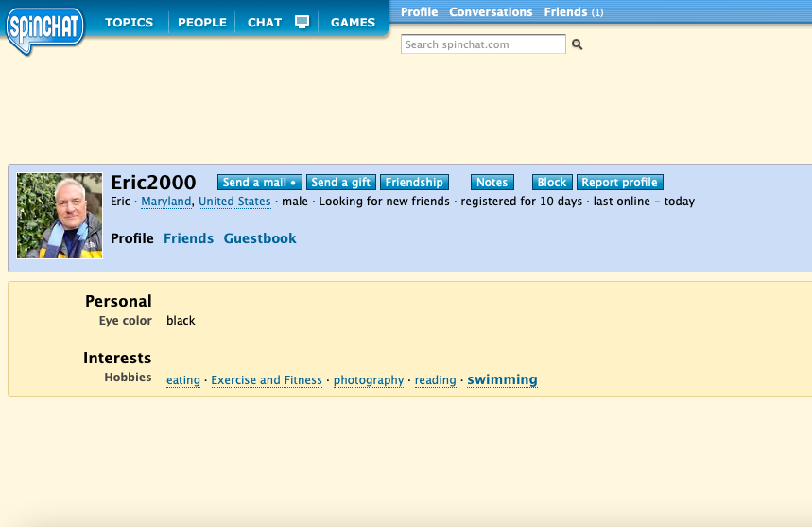
Task: Click Eric2000's profile photo
Action: [60, 216]
